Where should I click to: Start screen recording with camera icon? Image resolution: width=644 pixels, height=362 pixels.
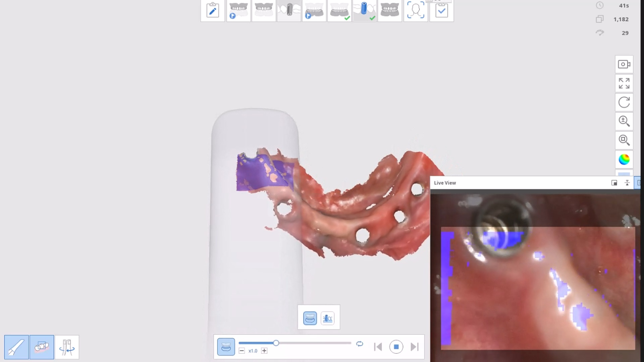[624, 64]
